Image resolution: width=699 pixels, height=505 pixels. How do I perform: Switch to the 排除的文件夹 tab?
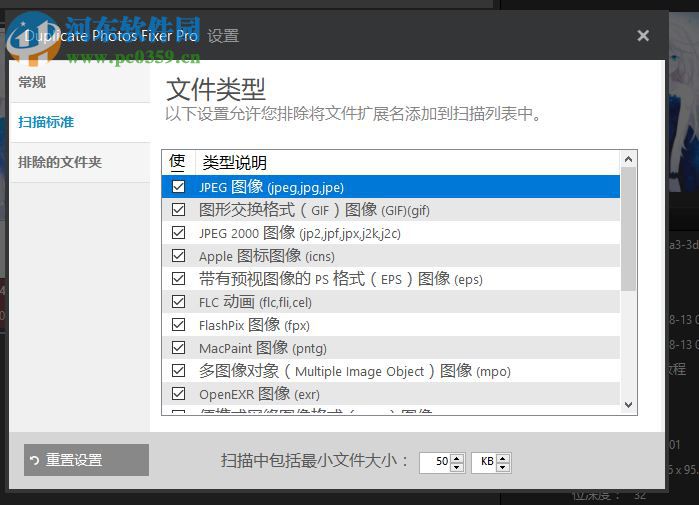[x=80, y=162]
